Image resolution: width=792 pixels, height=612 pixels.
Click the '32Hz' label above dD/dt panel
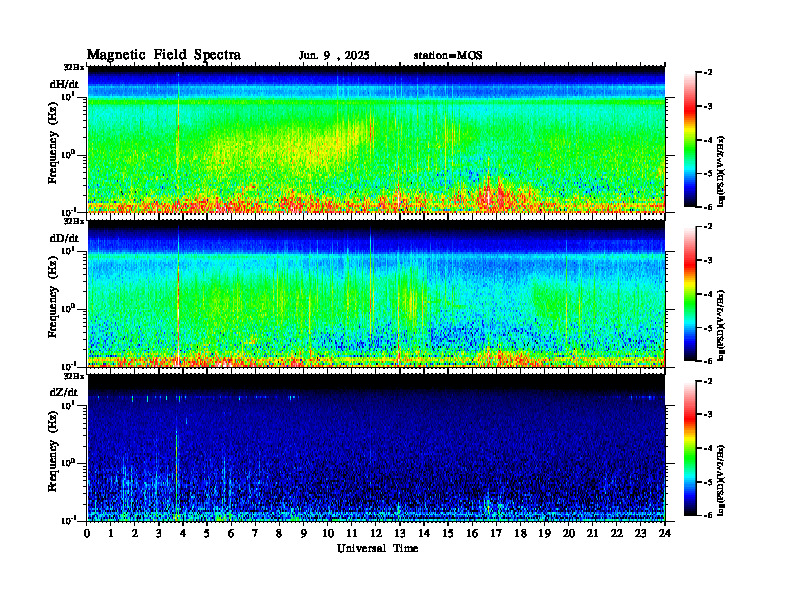[74, 221]
